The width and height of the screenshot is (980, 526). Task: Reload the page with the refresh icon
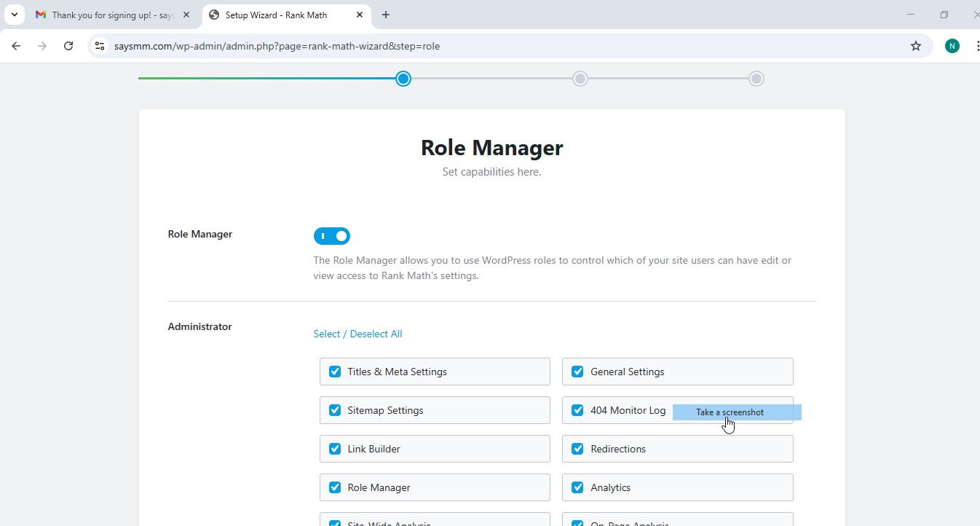[68, 46]
